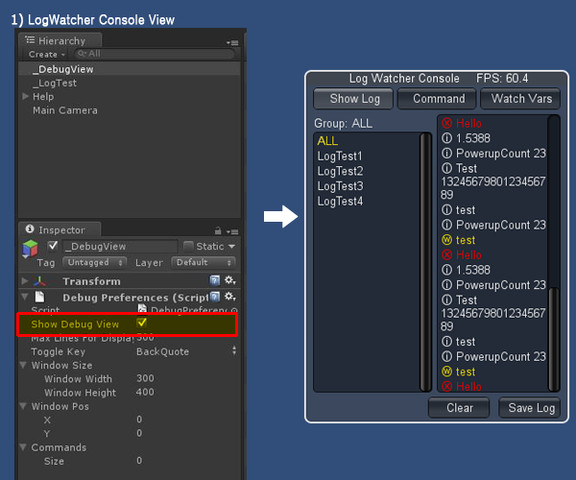576x480 pixels.
Task: Expand the Help object in Hierarchy
Action: pyautogui.click(x=25, y=96)
